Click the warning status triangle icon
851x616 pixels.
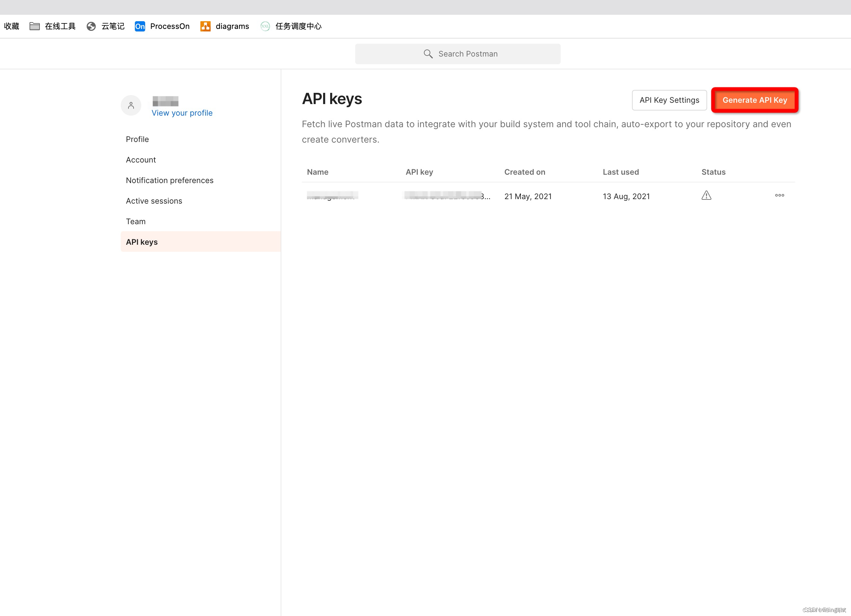coord(706,196)
